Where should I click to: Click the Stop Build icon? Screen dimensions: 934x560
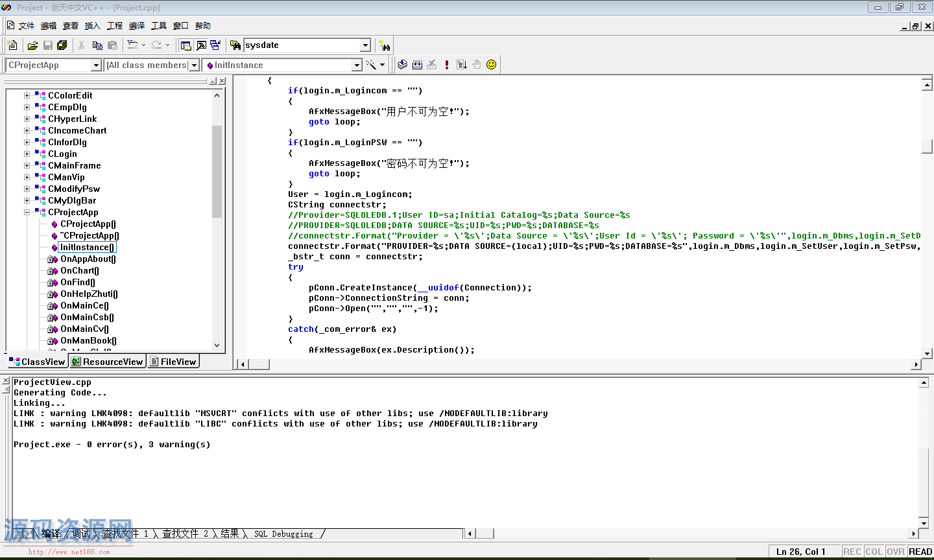point(432,65)
